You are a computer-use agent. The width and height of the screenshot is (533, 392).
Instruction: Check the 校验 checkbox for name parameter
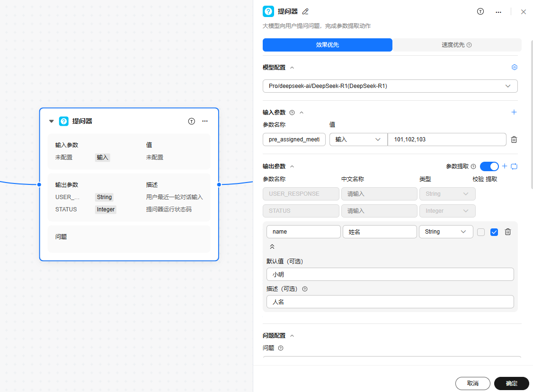click(x=480, y=232)
